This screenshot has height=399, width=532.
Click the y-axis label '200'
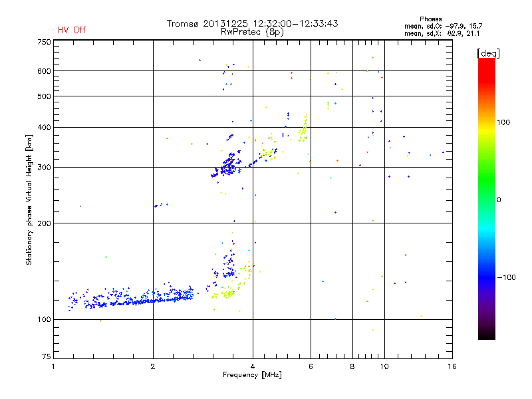(44, 223)
